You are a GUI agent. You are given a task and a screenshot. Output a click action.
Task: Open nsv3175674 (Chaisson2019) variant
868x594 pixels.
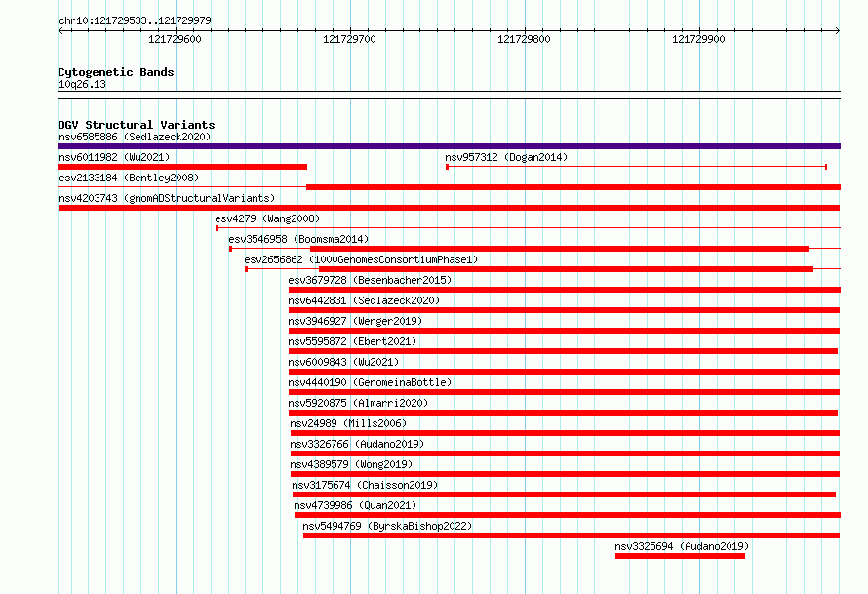point(365,485)
